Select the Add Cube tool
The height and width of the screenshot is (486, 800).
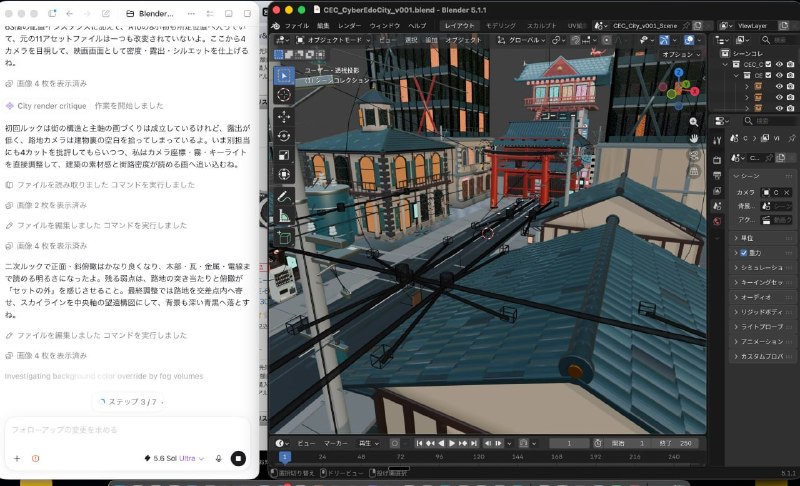(x=284, y=237)
